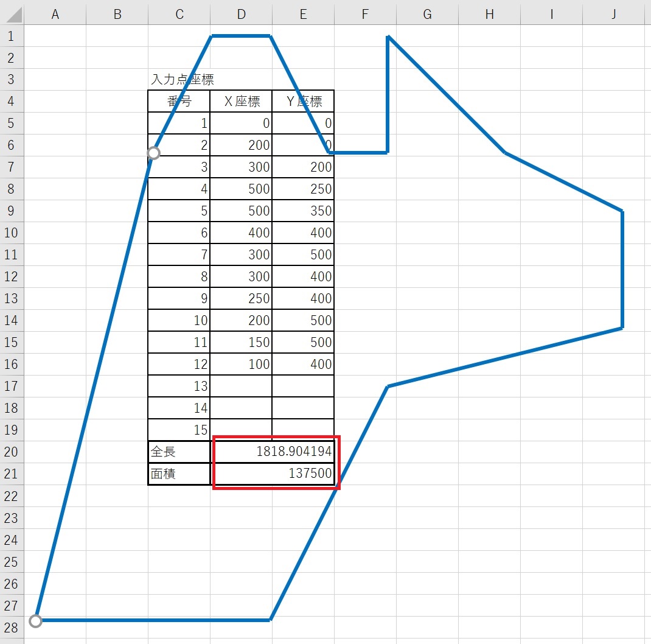Screen dimensions: 651x644
Task: Click the X座標 header cell
Action: point(241,102)
